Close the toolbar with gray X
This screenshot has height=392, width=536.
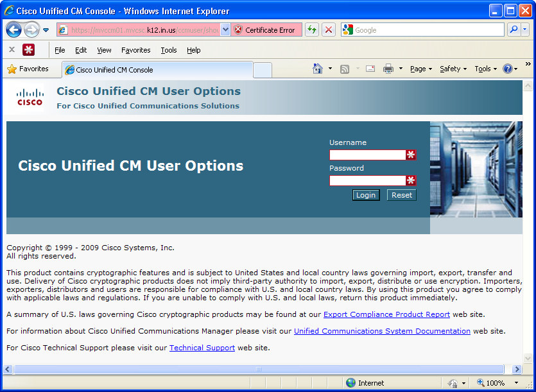12,50
